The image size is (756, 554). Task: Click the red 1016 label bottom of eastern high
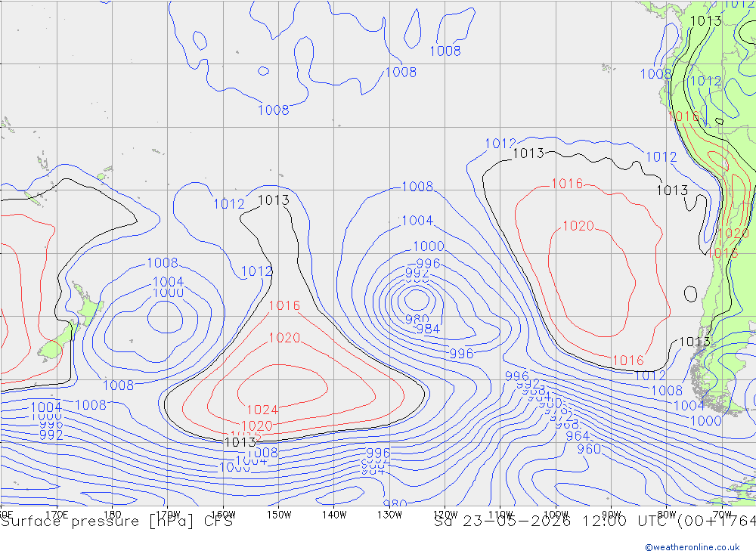pyautogui.click(x=627, y=361)
